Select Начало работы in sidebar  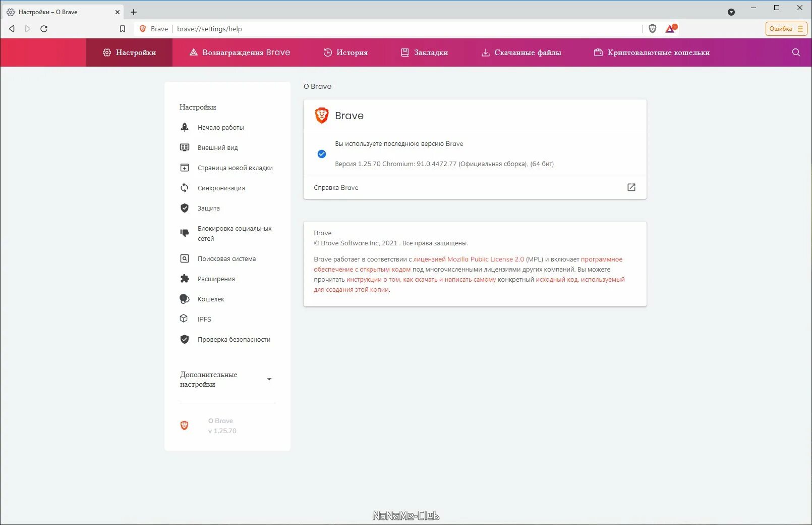click(221, 128)
